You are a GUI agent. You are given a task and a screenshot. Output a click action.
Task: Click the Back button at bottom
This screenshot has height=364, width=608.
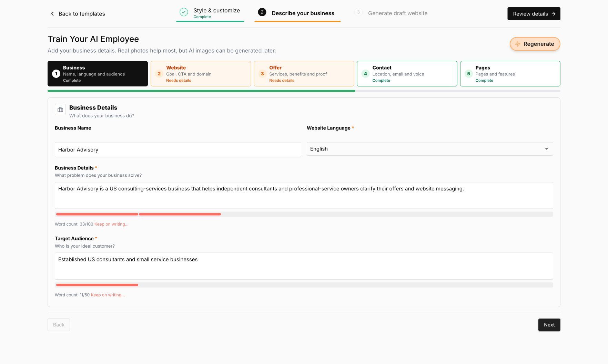[59, 325]
